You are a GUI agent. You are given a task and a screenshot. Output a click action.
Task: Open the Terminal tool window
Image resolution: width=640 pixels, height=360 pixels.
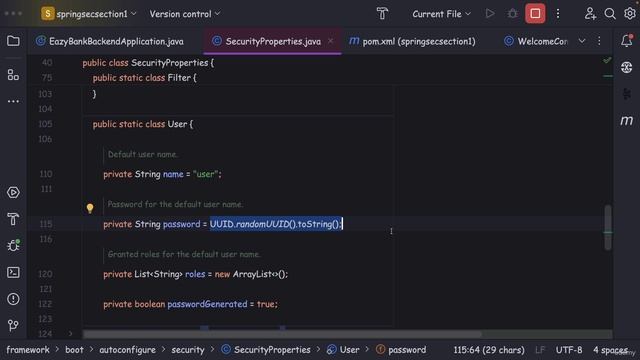point(13,272)
